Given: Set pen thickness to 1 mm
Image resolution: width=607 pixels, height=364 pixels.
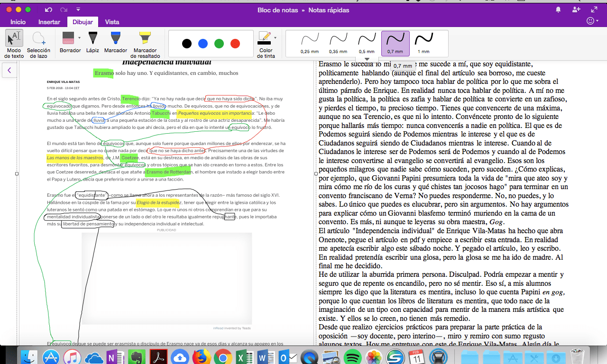Looking at the screenshot, I should click(423, 43).
